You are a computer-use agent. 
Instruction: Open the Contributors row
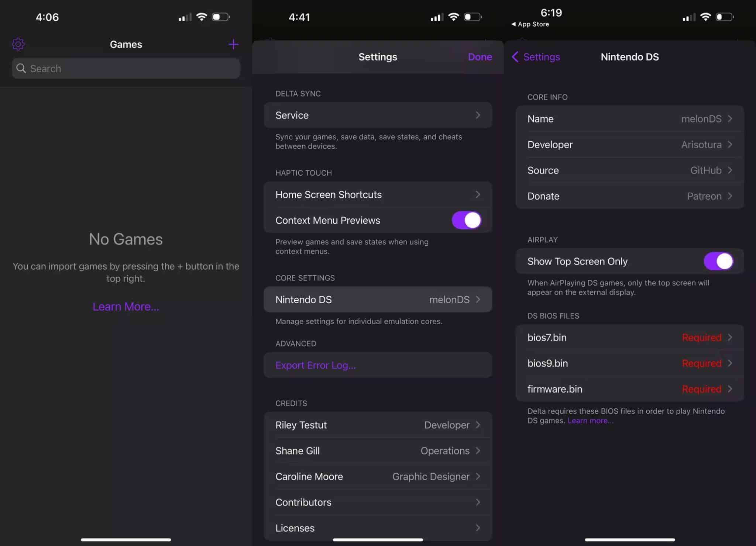[378, 502]
